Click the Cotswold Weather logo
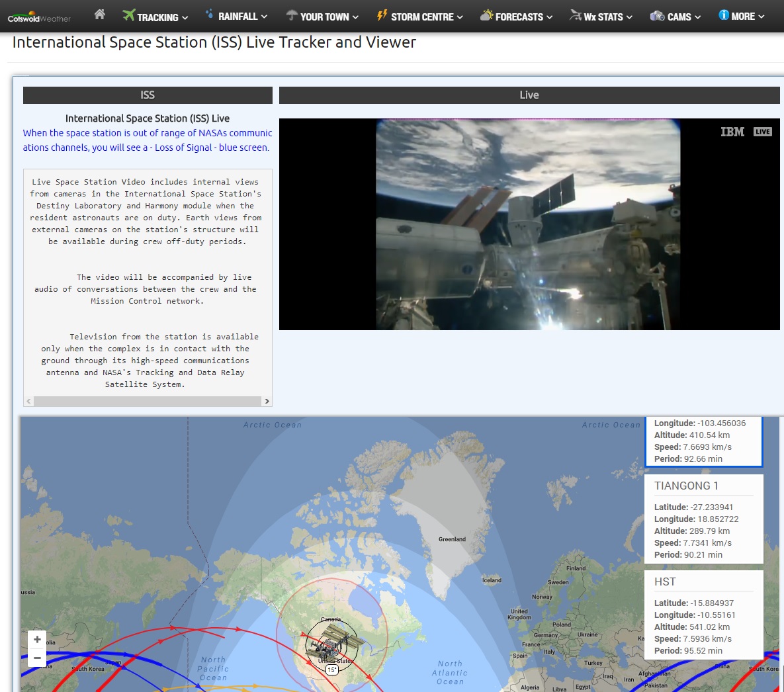The image size is (784, 692). click(x=39, y=18)
